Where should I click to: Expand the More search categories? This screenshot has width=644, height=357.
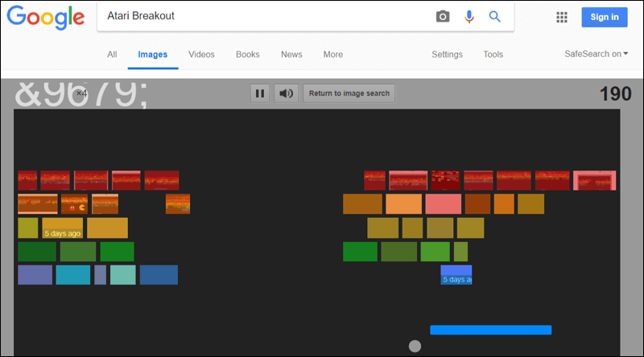(x=332, y=55)
